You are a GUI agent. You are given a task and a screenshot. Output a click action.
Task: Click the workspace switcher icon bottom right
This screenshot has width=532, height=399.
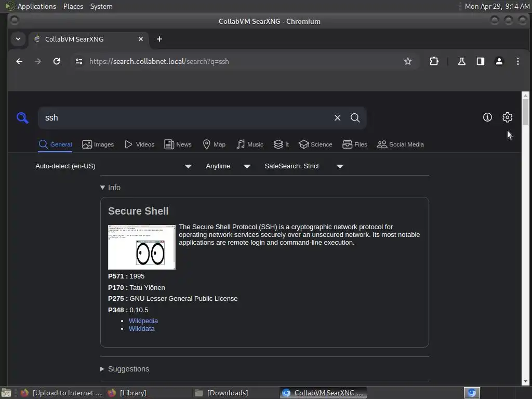(472, 393)
